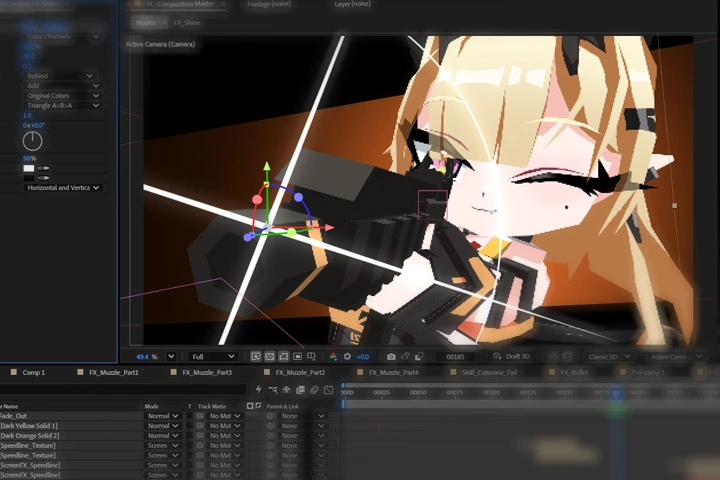Pick the white color with its eyedropper

click(44, 168)
